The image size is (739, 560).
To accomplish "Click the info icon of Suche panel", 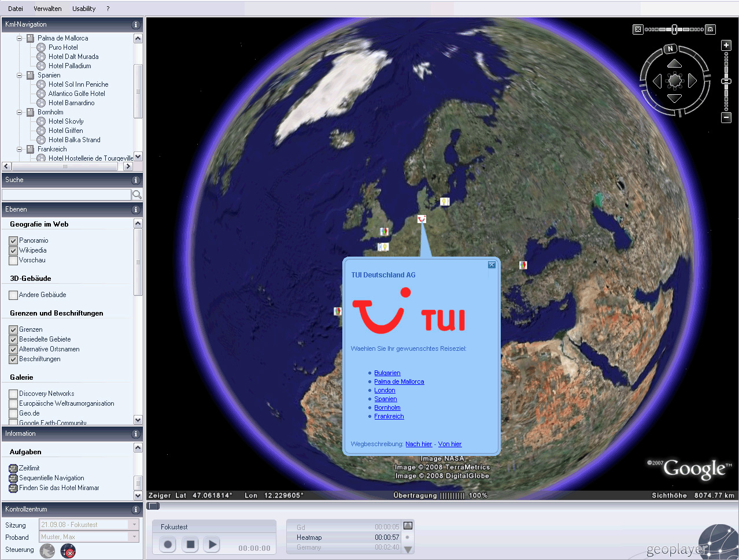I will (x=136, y=180).
